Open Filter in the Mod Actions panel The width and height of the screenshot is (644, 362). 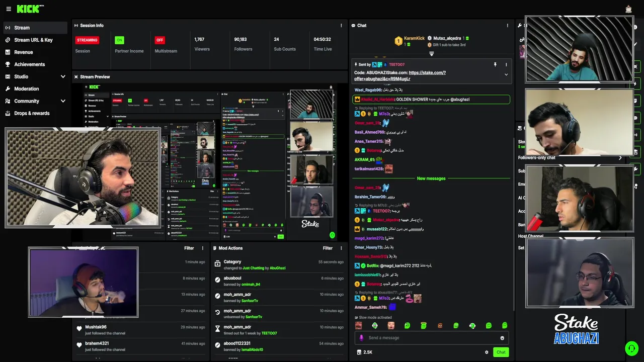pyautogui.click(x=328, y=248)
